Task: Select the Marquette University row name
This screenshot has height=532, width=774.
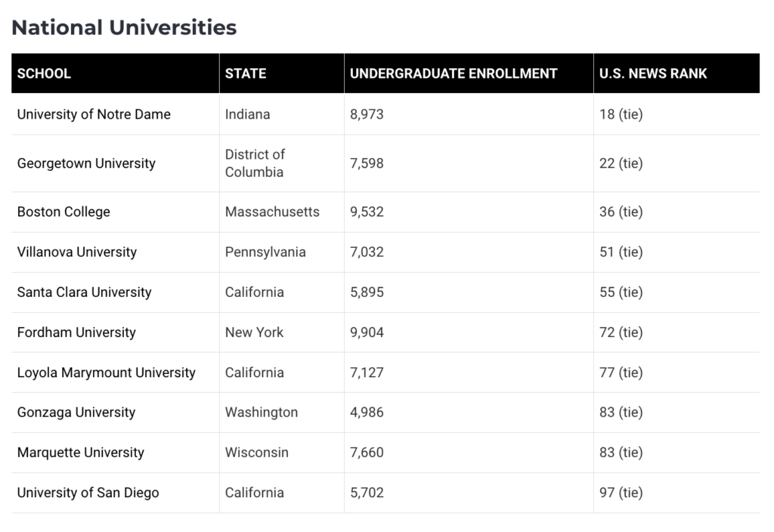Action: (81, 453)
